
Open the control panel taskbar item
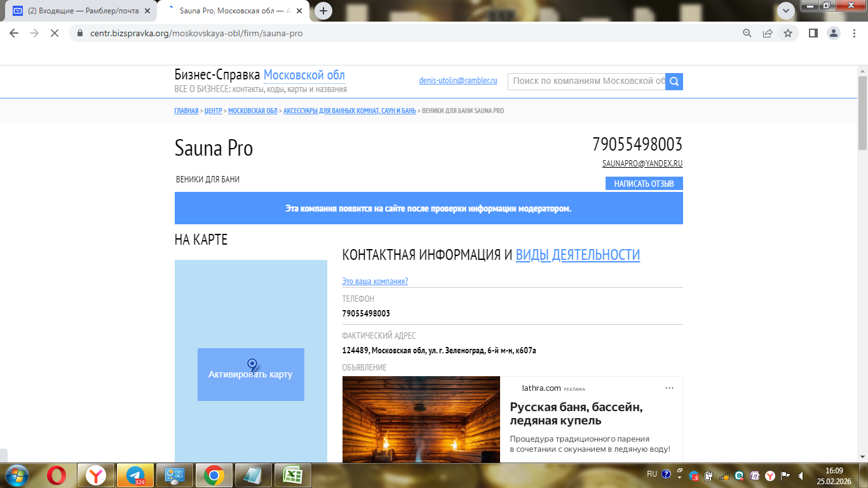[x=175, y=475]
